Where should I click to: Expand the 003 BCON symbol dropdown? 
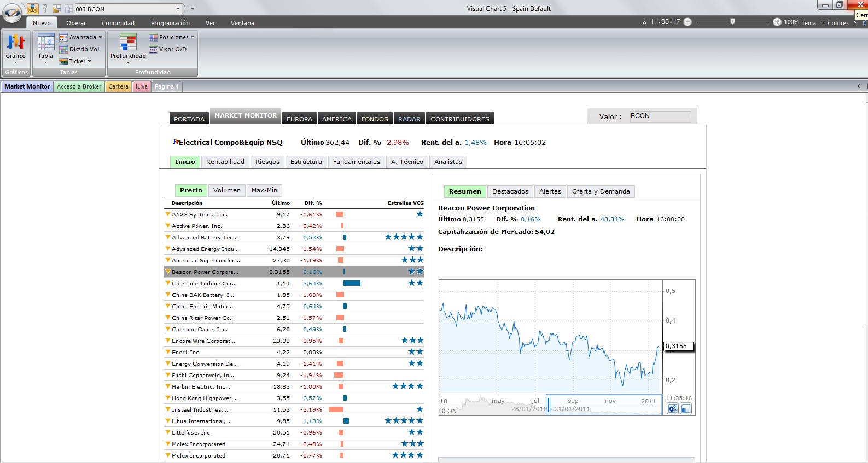coord(178,9)
